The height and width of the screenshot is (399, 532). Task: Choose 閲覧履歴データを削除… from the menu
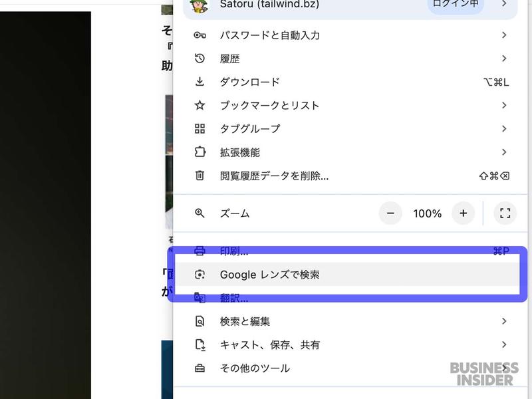point(350,176)
